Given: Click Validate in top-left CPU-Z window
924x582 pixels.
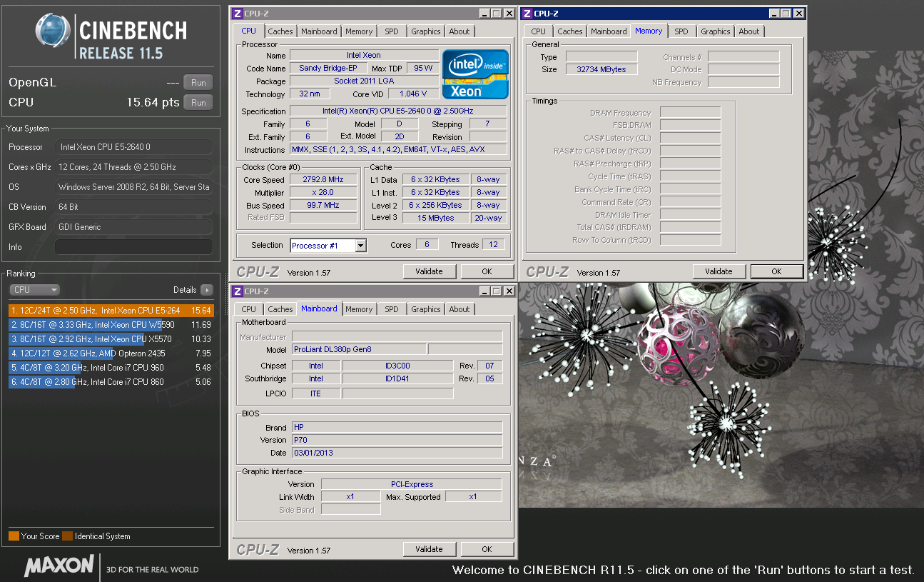Looking at the screenshot, I should click(429, 271).
